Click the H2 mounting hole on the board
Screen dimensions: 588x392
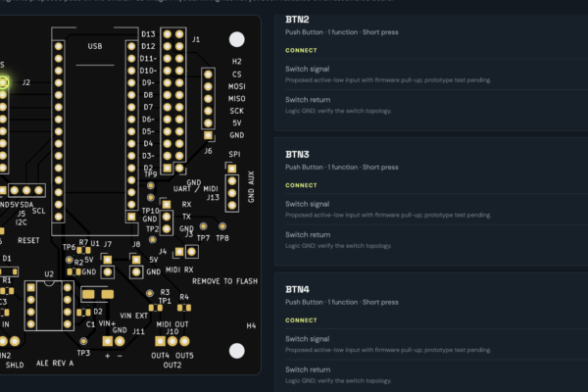236,39
